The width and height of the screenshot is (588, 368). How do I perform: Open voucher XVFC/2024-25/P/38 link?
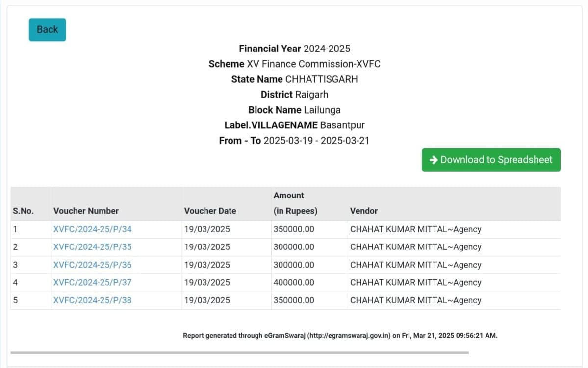[x=92, y=300]
